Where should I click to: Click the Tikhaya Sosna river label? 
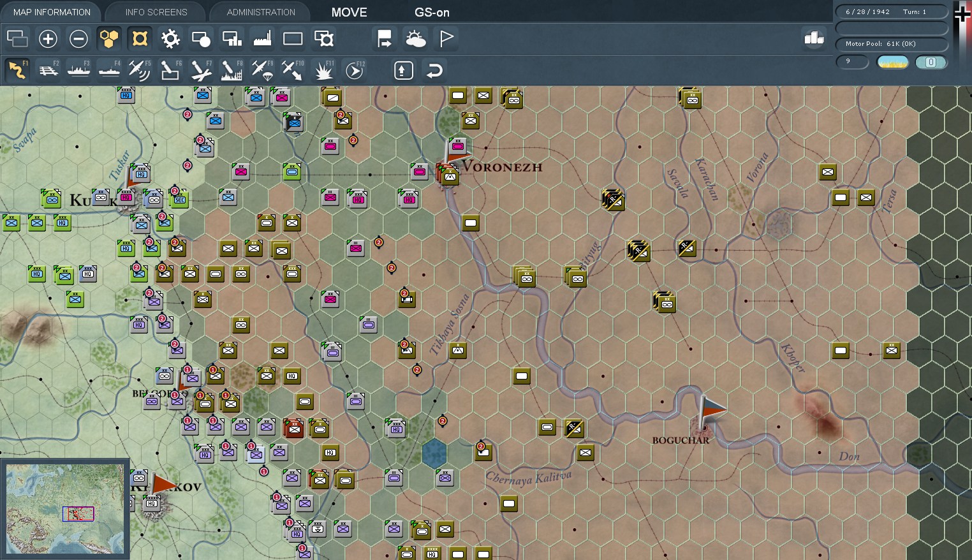click(x=450, y=323)
